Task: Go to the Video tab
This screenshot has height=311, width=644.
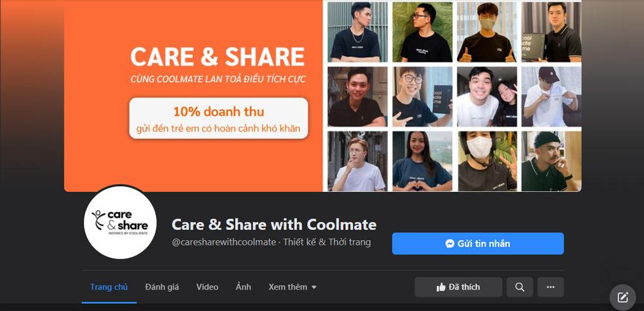Action: [x=207, y=287]
